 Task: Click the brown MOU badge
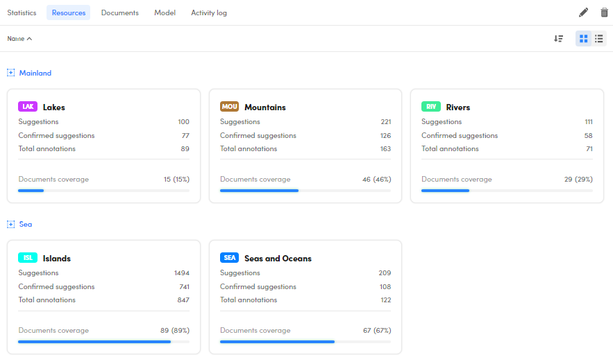(x=229, y=107)
